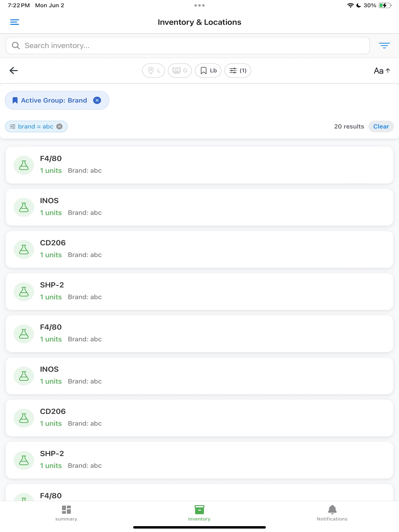This screenshot has height=532, width=399.
Task: Tap the 7:22 PM clock
Action: point(19,5)
